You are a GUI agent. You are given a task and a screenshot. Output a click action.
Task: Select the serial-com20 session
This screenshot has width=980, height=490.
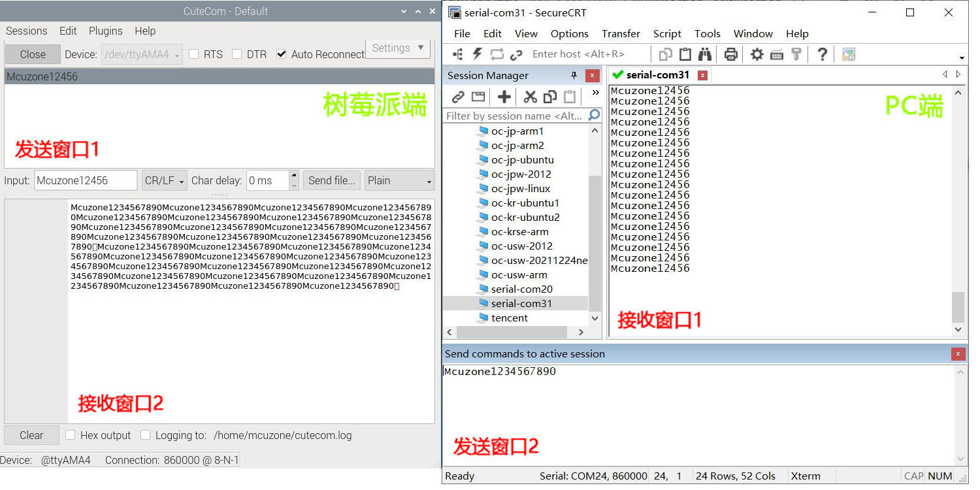coord(521,289)
